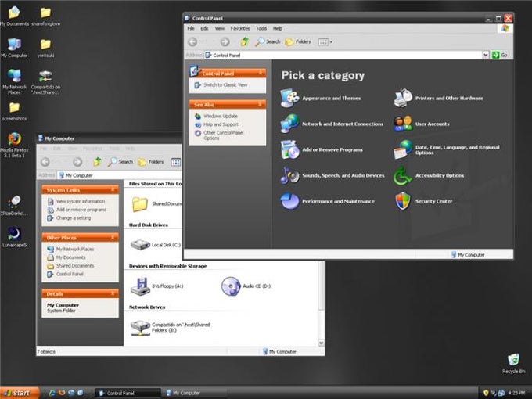Open Add or Remove Programs category icon

point(289,149)
